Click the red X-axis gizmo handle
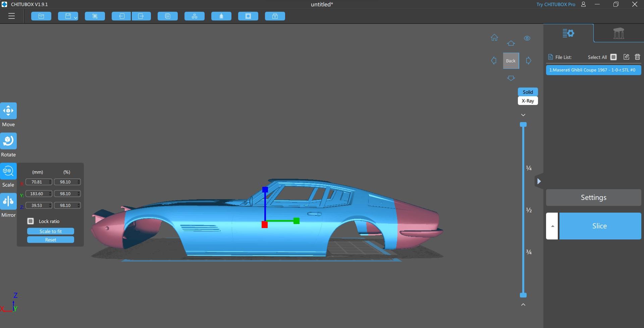 point(265,225)
